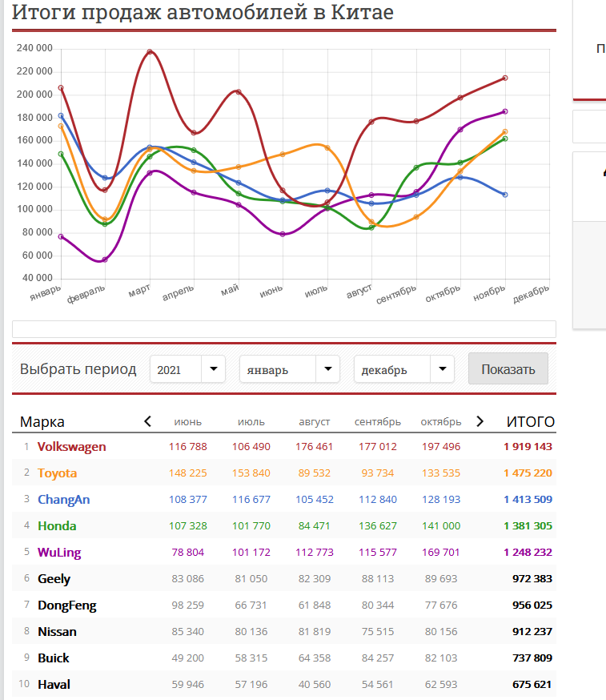
Task: Select Buick total 737 809
Action: pos(532,658)
